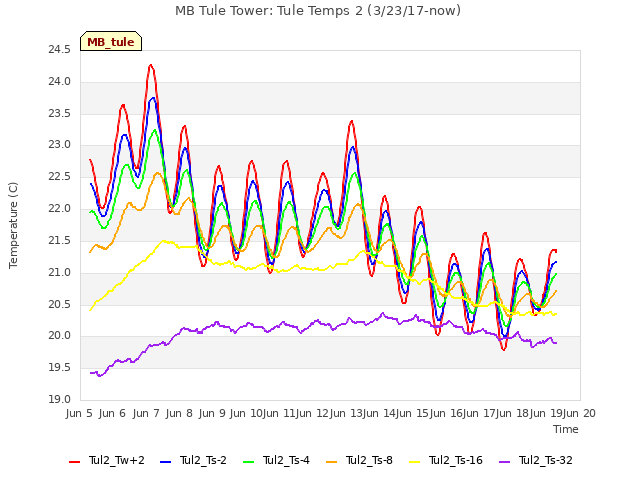Click the Jun 8 x-axis tick label
The width and height of the screenshot is (640, 480).
pyautogui.click(x=179, y=413)
